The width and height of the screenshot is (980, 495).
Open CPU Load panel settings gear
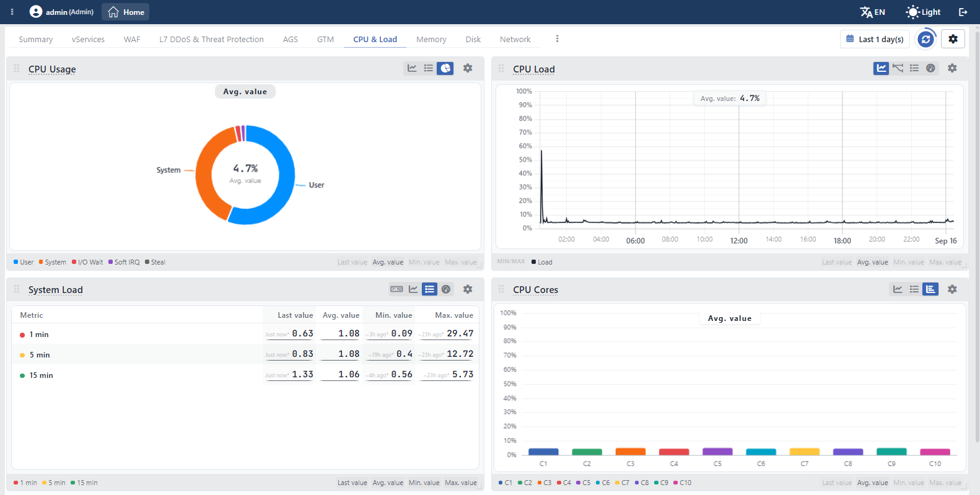952,68
